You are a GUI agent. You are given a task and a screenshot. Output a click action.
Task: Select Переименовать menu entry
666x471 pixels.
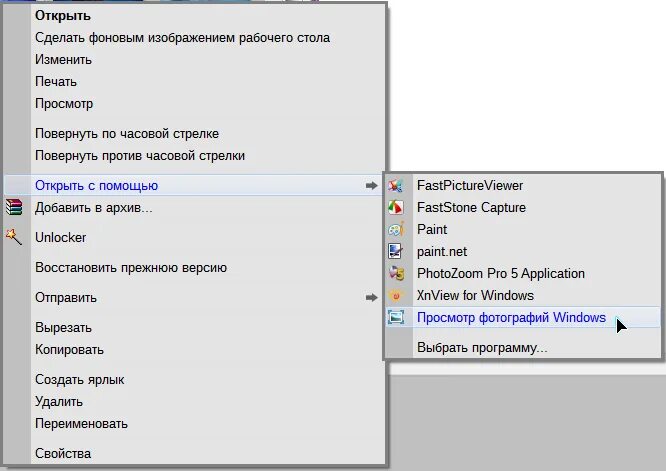(195, 424)
